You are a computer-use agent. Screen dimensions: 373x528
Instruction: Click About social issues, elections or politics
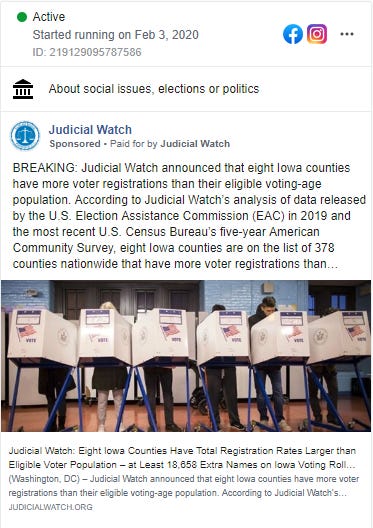154,89
